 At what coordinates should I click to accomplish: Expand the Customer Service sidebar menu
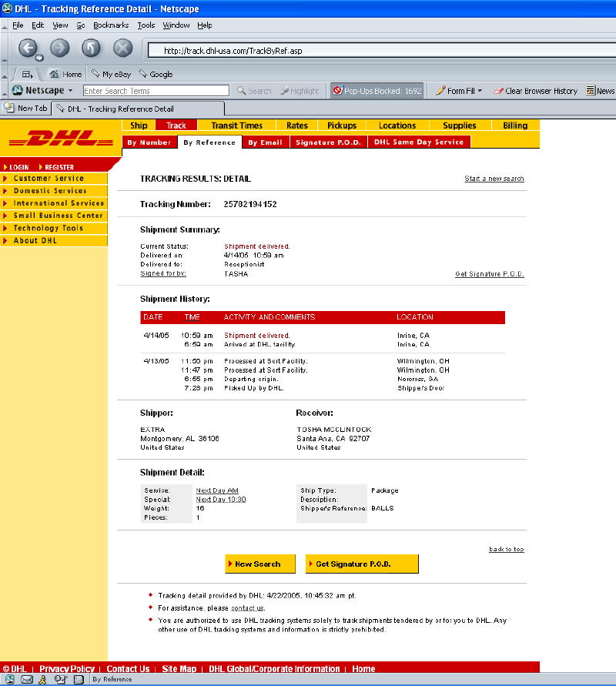coord(54,178)
